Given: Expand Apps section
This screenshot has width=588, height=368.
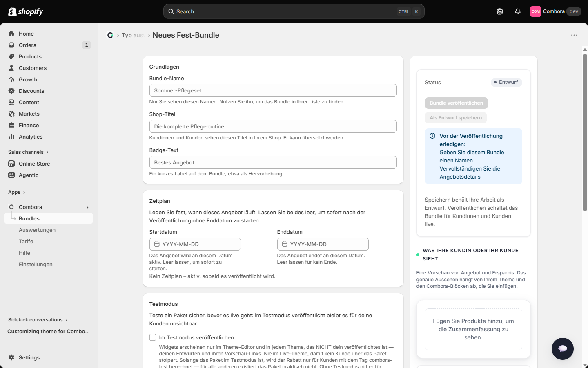Looking at the screenshot, I should click(17, 192).
